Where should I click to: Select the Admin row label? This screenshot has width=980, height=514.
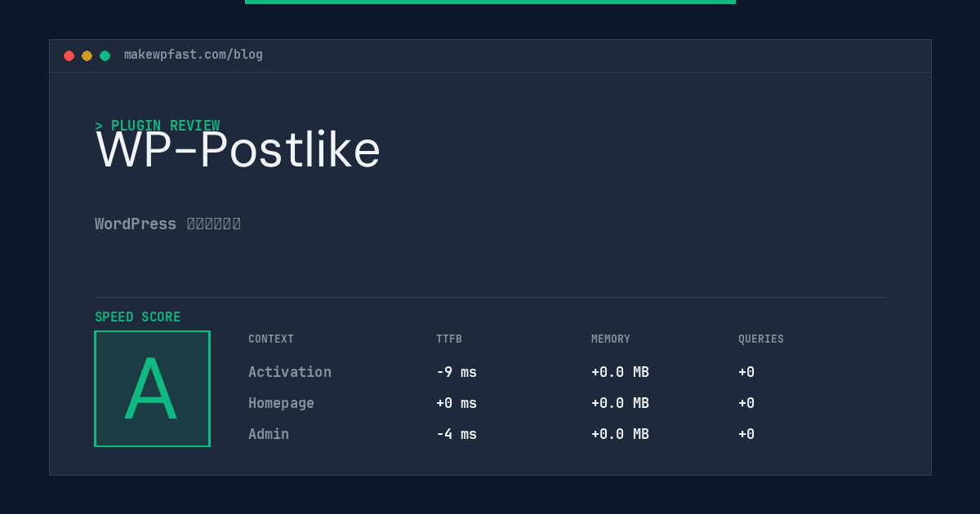click(x=269, y=434)
